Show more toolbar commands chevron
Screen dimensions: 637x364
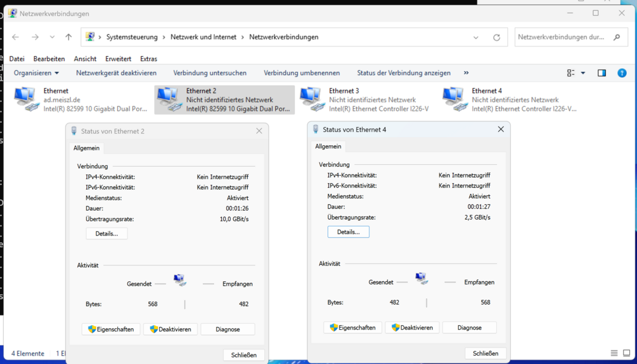coord(466,73)
